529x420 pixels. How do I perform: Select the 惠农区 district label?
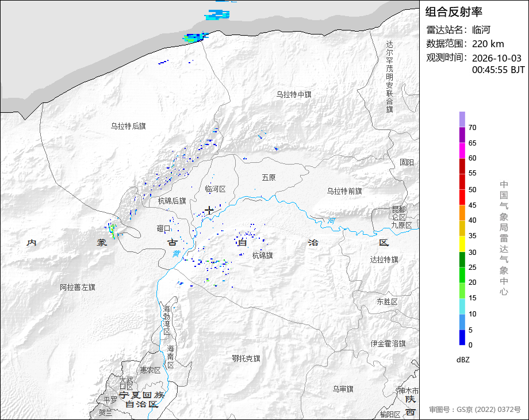pos(151,371)
